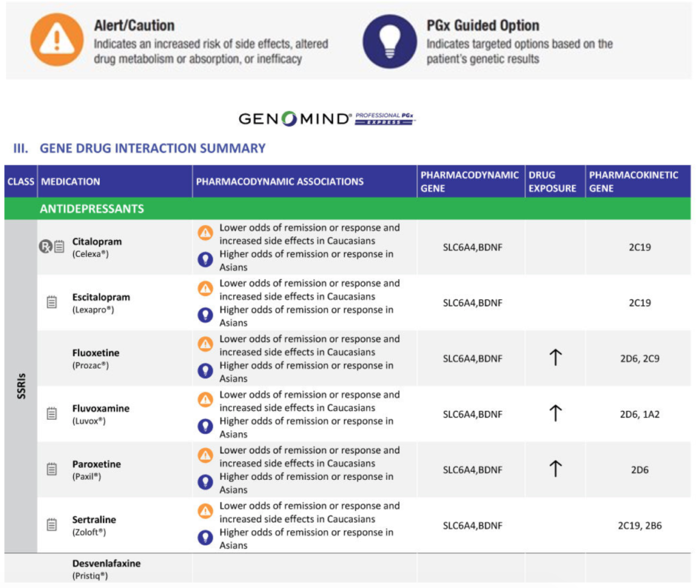Click the orange alert icon in Fluoxetine row
The width and height of the screenshot is (700, 588).
point(205,344)
